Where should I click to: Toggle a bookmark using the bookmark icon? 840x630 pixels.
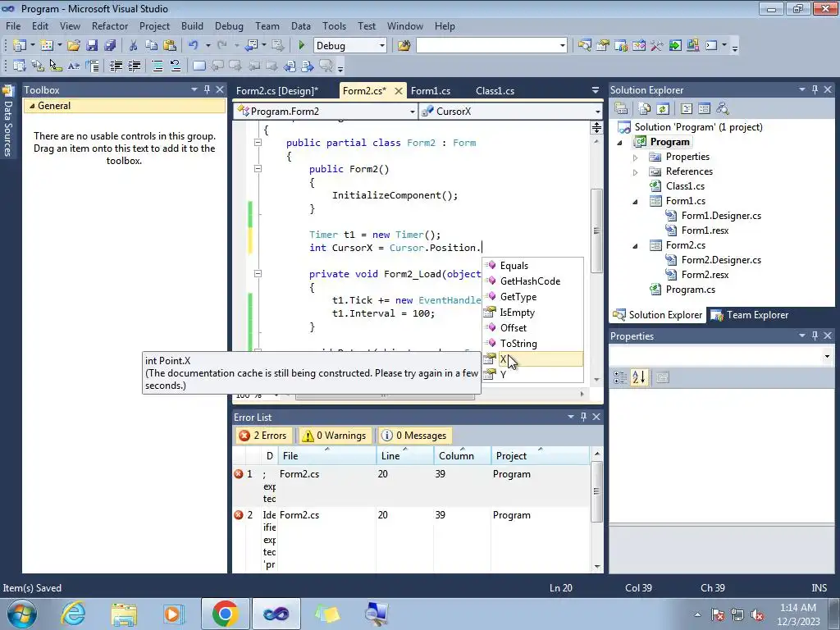pyautogui.click(x=199, y=66)
